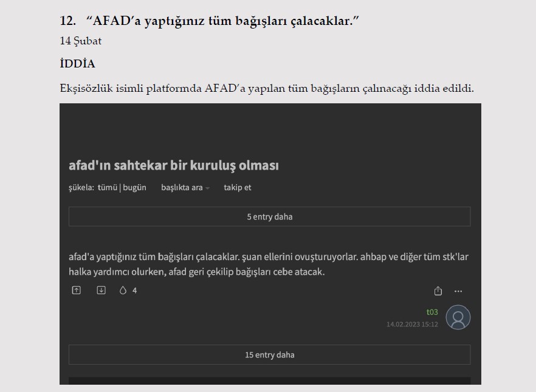
Task: Click the favorite count number 4
Action: [x=134, y=291]
